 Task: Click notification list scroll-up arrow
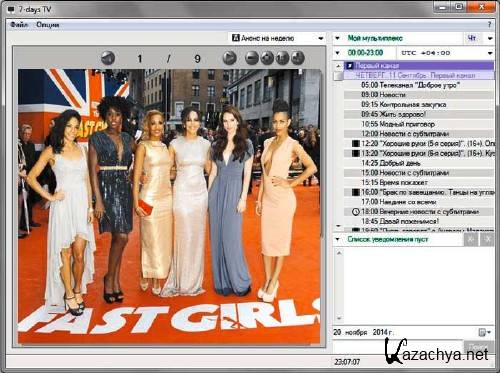[339, 253]
